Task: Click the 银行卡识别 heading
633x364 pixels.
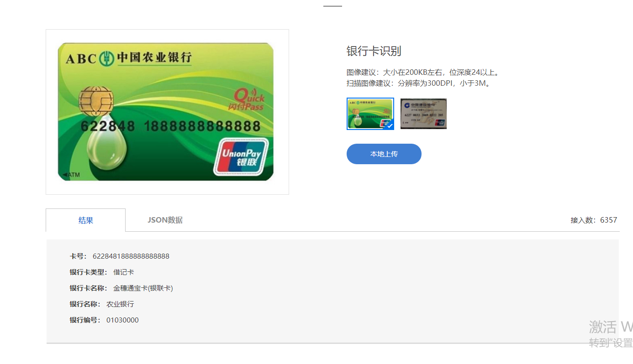Action: pyautogui.click(x=374, y=51)
